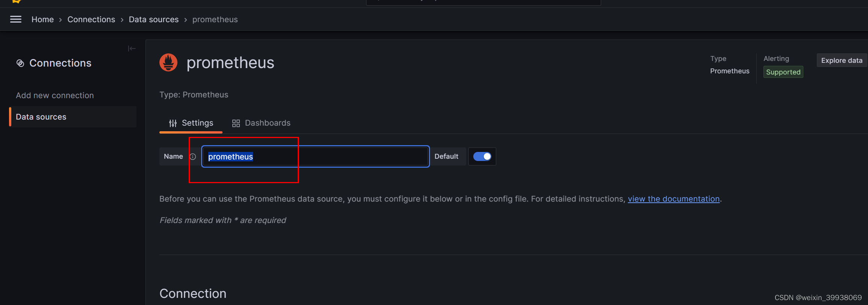Click the Default label beside the switch
This screenshot has height=305, width=868.
click(446, 156)
